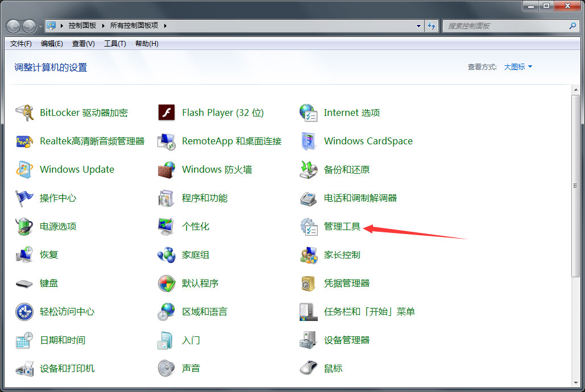Click the control panel icon in address bar
Image resolution: width=585 pixels, height=392 pixels.
tap(51, 26)
